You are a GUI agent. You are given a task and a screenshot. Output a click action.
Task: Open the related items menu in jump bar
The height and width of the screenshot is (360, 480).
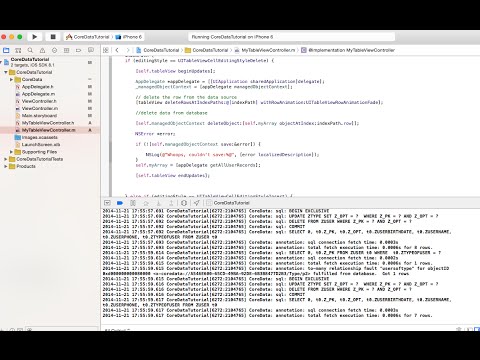point(106,50)
